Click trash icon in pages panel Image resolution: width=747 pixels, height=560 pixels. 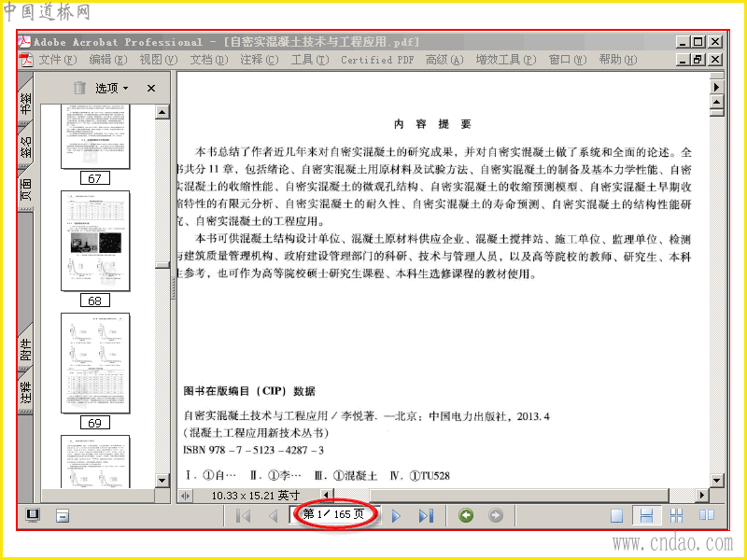click(x=79, y=88)
